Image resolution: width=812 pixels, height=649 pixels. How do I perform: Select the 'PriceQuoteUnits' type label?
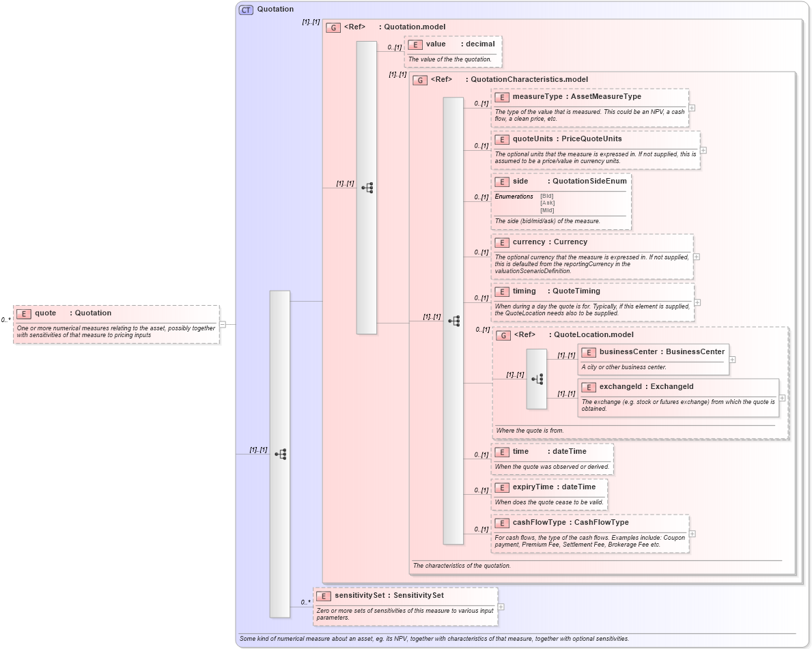pos(592,139)
